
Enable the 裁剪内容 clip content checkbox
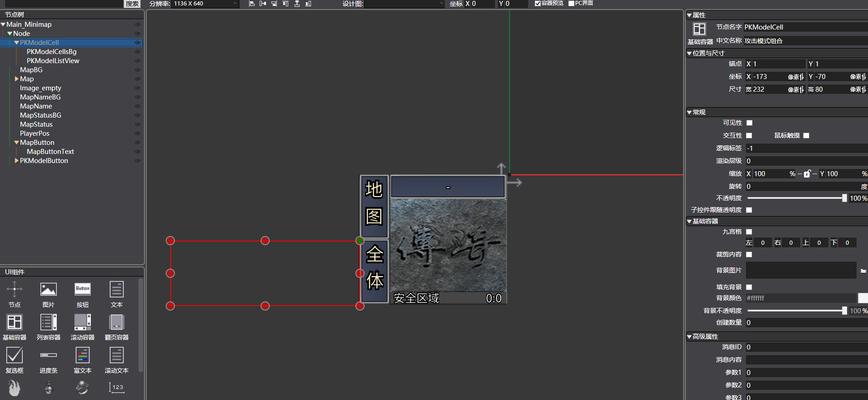pos(749,255)
